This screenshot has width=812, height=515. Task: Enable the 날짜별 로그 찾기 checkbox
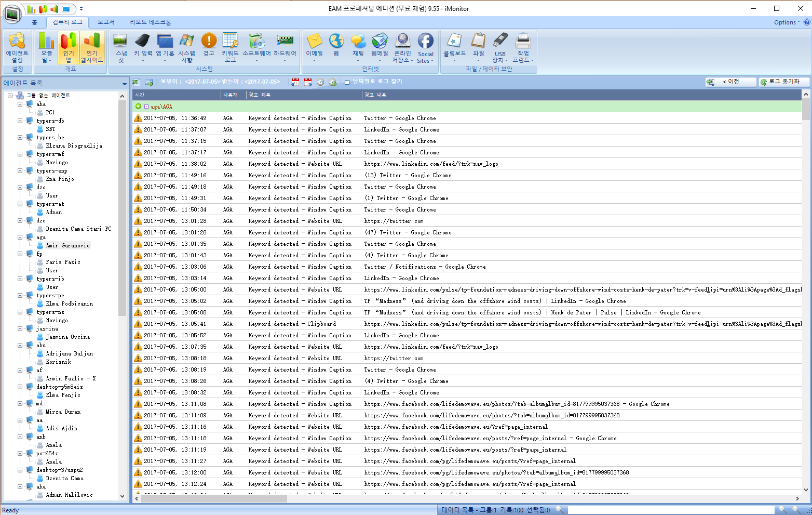pos(347,82)
